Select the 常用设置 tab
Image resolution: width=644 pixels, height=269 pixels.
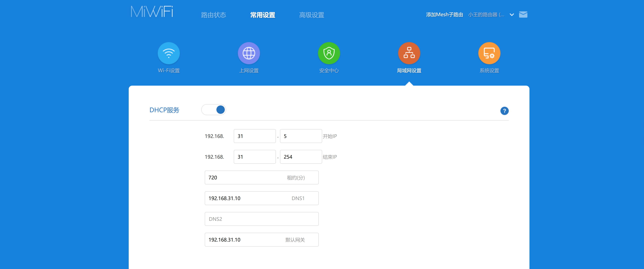click(x=263, y=15)
